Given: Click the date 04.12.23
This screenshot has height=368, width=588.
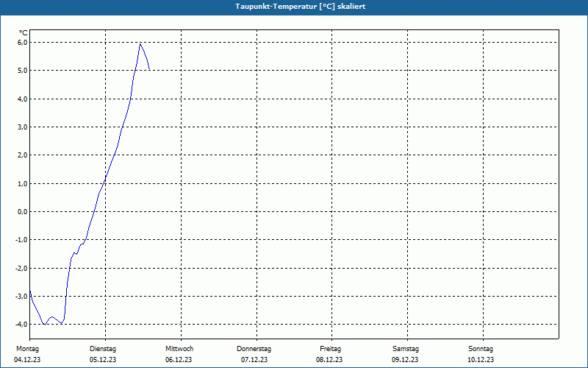Looking at the screenshot, I should click(27, 360).
